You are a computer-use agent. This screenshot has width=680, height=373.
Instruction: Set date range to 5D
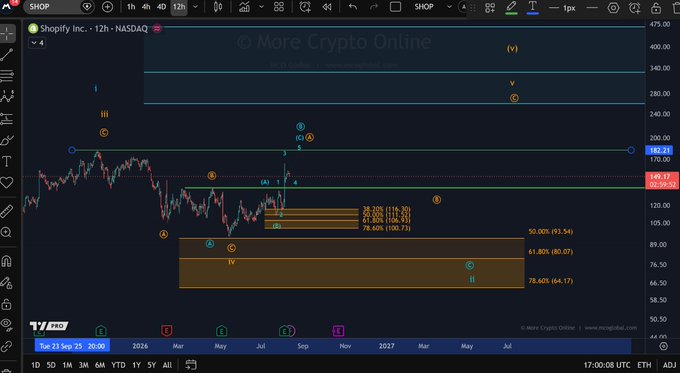pyautogui.click(x=51, y=365)
